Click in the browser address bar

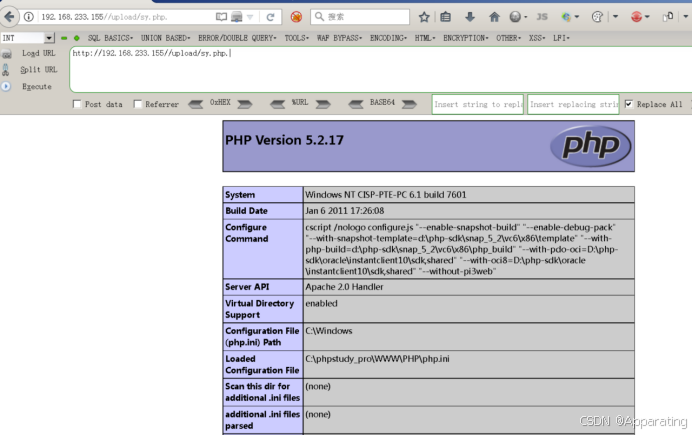(x=126, y=17)
